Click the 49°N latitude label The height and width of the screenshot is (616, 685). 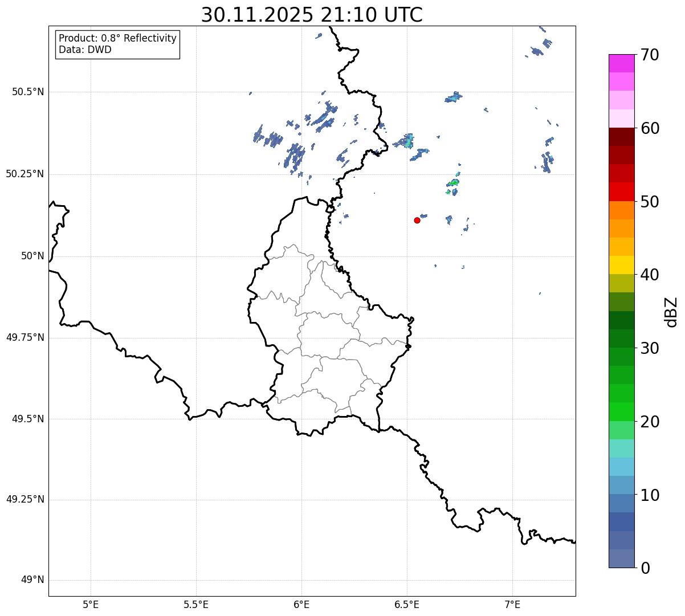(x=32, y=580)
